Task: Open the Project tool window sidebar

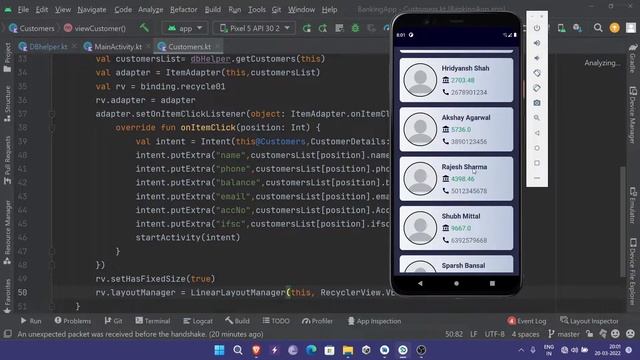Action: 7,58
